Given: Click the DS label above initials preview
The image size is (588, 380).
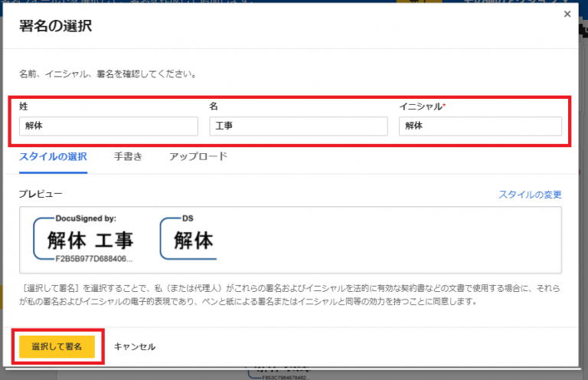Looking at the screenshot, I should pyautogui.click(x=188, y=218).
